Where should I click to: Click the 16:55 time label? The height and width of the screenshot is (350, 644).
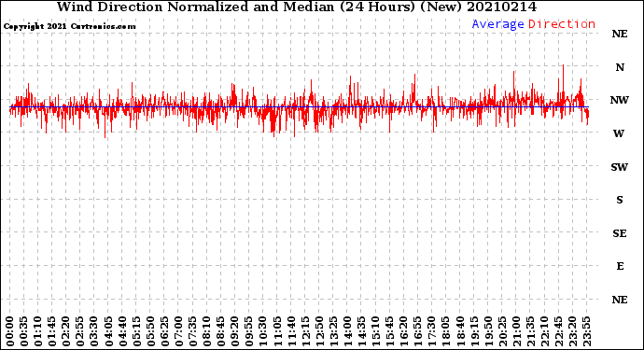click(x=418, y=331)
